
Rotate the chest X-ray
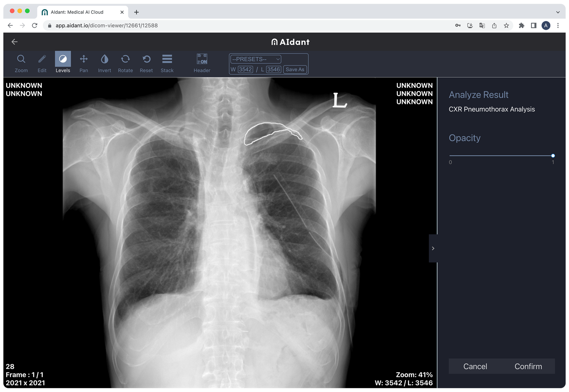125,63
